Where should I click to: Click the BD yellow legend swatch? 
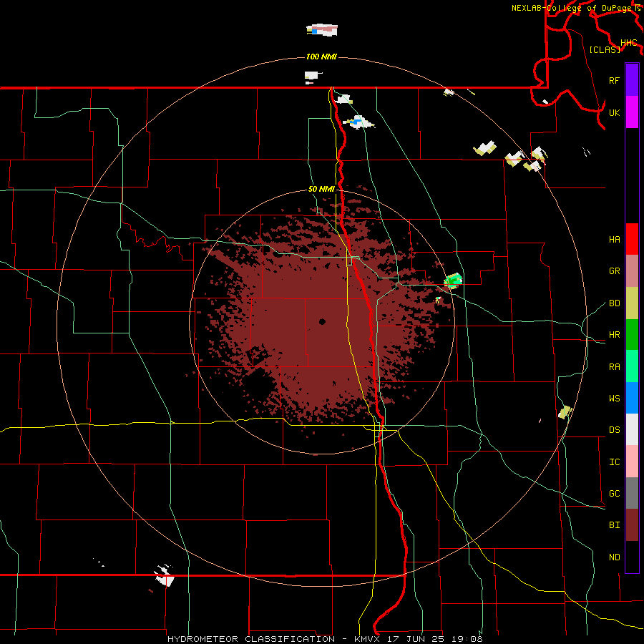(x=632, y=303)
